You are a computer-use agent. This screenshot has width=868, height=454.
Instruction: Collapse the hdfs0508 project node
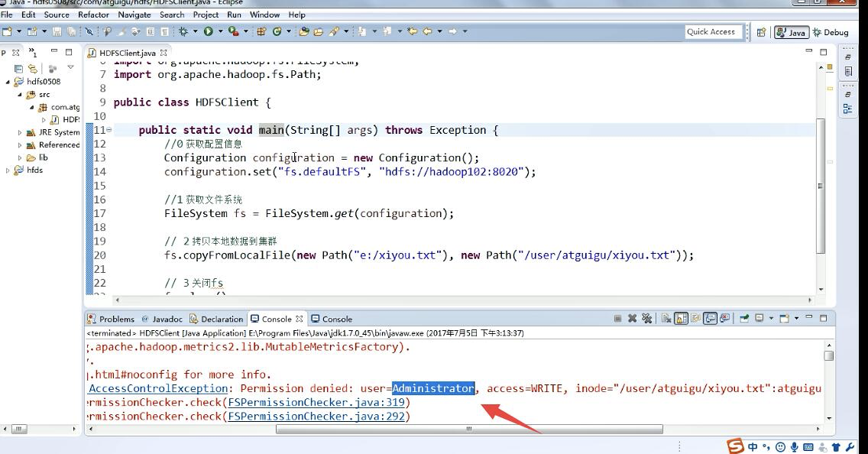tap(8, 82)
